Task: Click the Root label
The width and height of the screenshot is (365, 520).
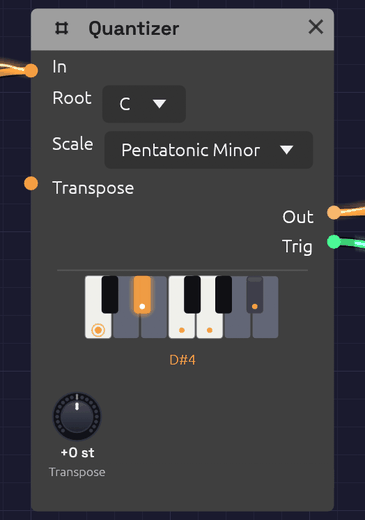Action: click(x=72, y=98)
